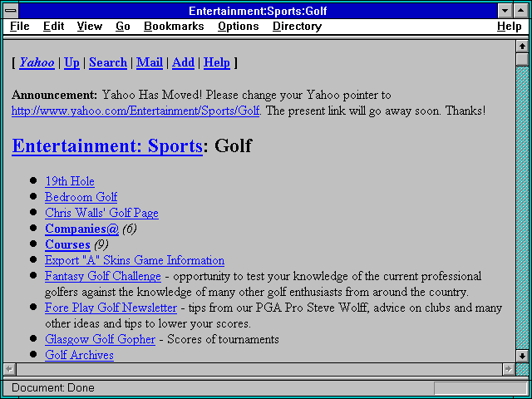Click the vertical scrollbar down arrow

pos(522,356)
